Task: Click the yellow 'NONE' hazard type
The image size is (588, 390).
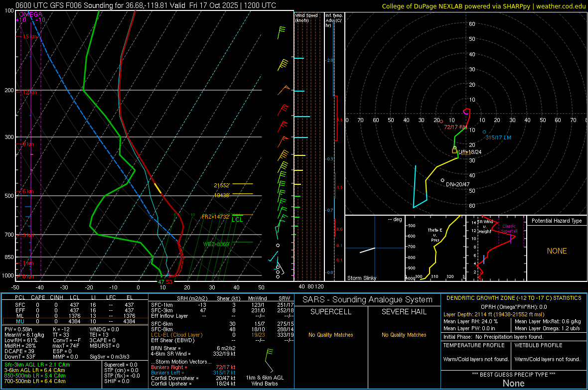Action: [x=557, y=251]
